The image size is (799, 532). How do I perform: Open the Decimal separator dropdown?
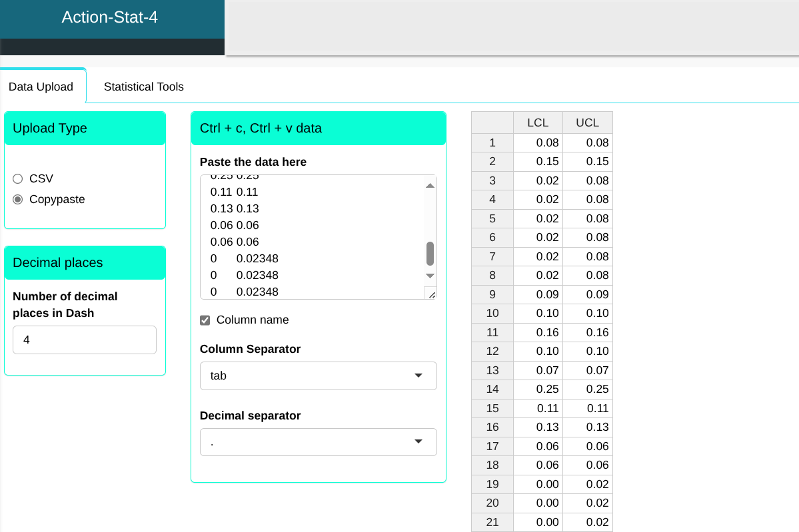tap(318, 442)
